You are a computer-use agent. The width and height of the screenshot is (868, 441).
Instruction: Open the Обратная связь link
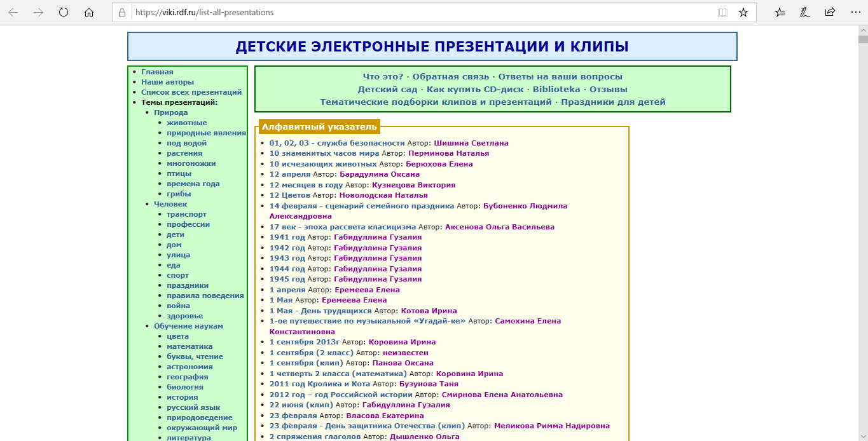tap(451, 77)
